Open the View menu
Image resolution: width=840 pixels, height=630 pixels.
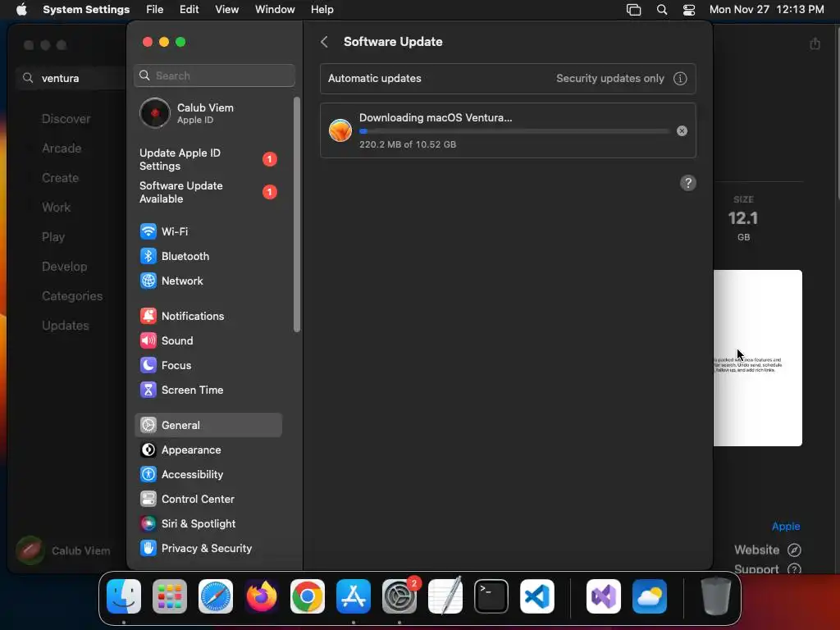[x=226, y=9]
